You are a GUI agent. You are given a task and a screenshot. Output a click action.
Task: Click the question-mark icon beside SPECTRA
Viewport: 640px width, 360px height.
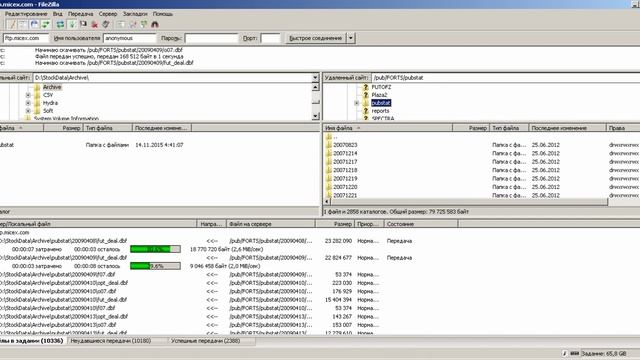click(366, 118)
